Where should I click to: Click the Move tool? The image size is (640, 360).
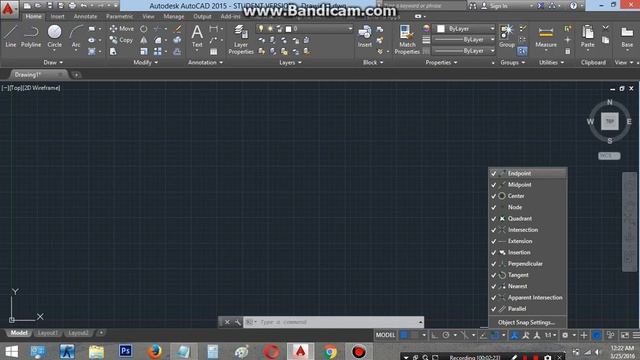click(121, 29)
